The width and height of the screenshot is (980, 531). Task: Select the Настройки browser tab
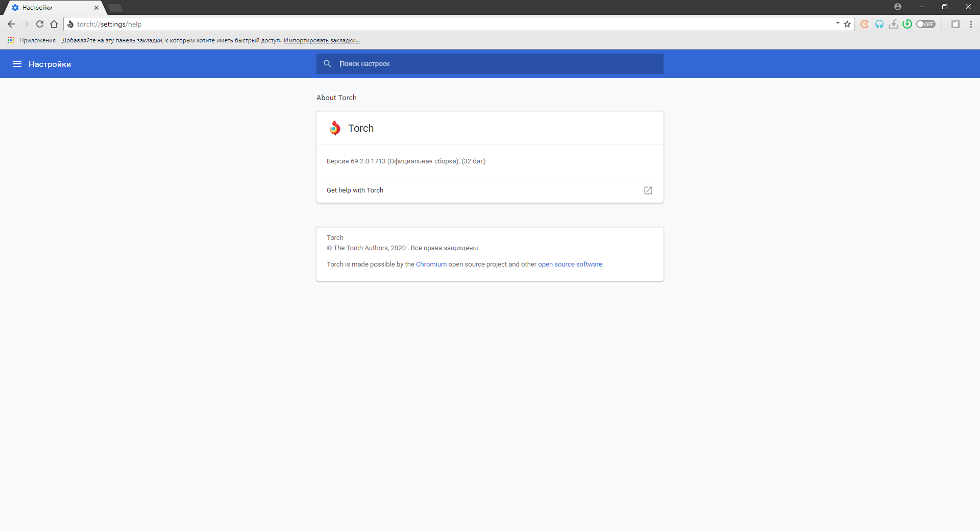tap(51, 8)
